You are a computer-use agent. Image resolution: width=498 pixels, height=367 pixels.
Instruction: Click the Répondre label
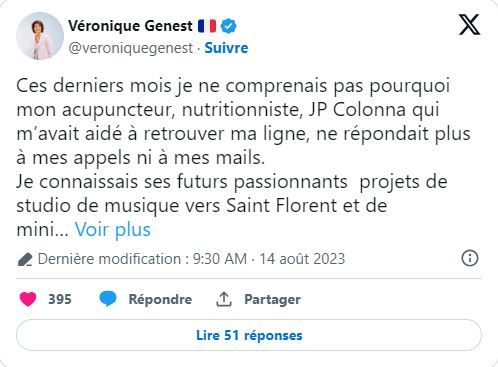[160, 299]
